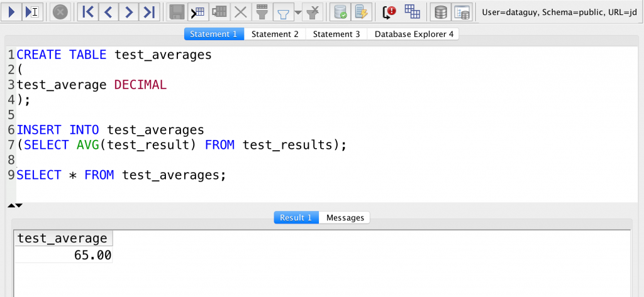Show the Messages tab

pyautogui.click(x=345, y=217)
